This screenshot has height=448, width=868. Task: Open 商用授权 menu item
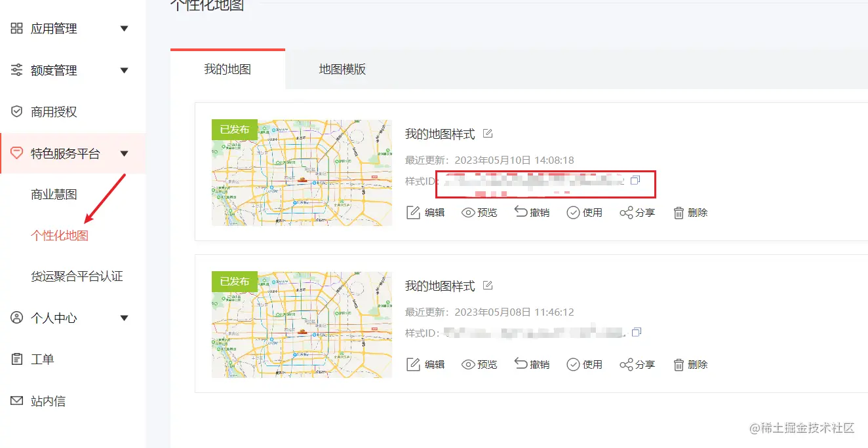54,112
